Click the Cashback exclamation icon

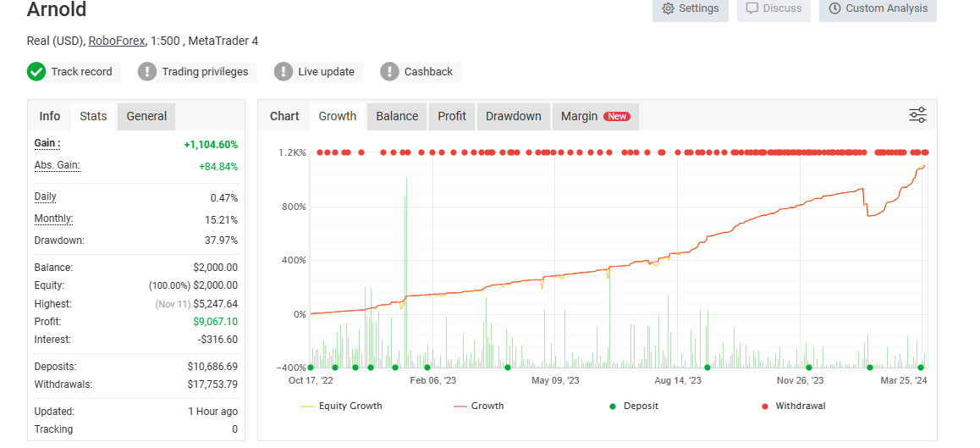point(389,71)
